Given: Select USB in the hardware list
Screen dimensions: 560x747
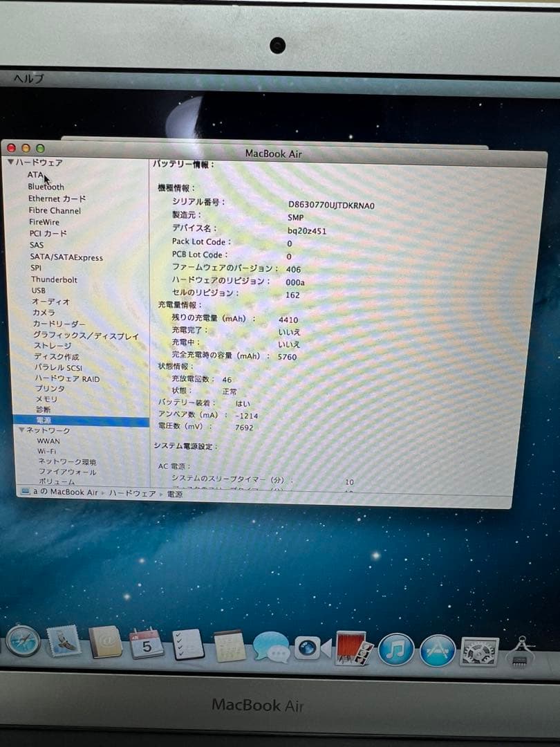Looking at the screenshot, I should (x=39, y=290).
